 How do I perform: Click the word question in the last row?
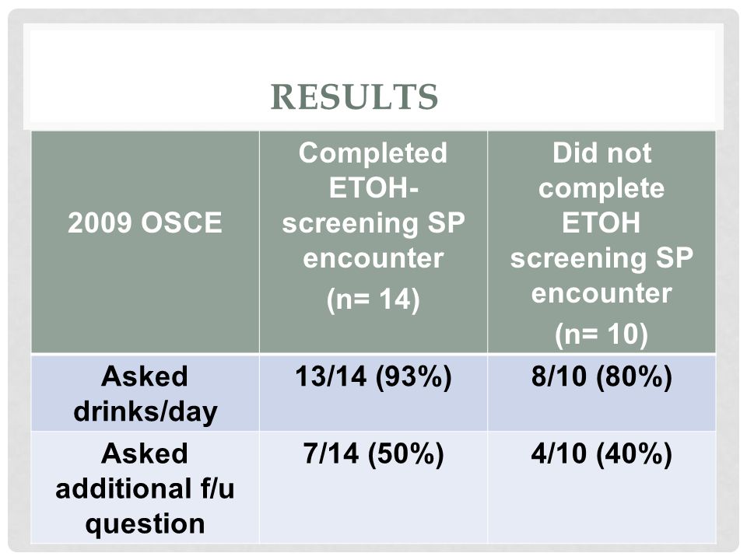[145, 524]
